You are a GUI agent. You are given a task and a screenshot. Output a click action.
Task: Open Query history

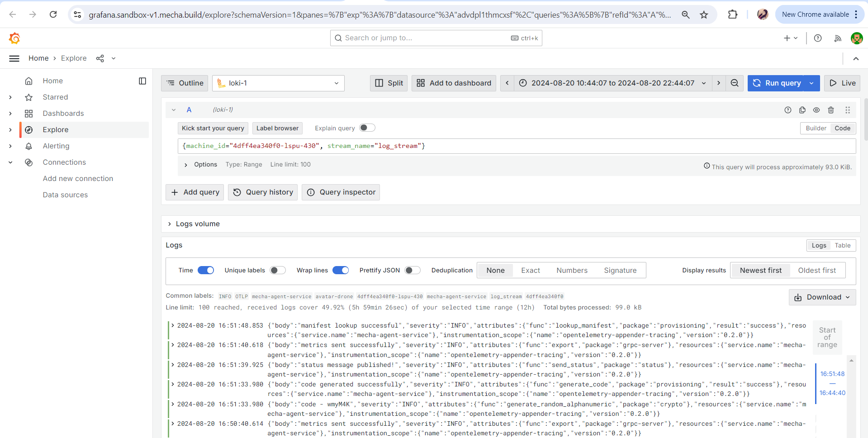click(x=263, y=192)
